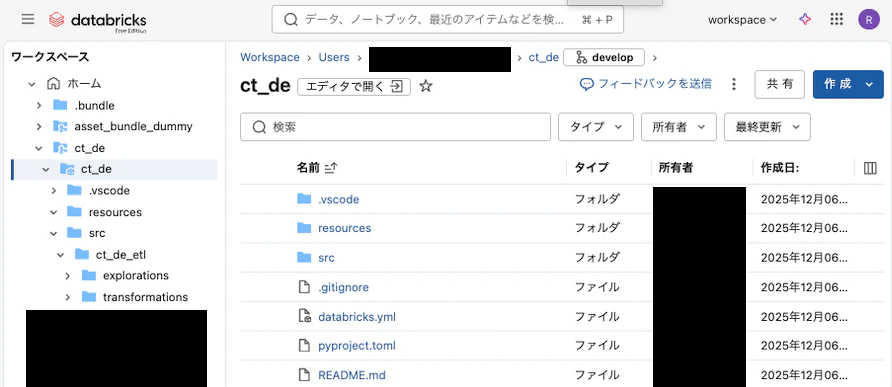This screenshot has width=892, height=387.
Task: Open the workspace switcher dropdown
Action: tap(742, 19)
